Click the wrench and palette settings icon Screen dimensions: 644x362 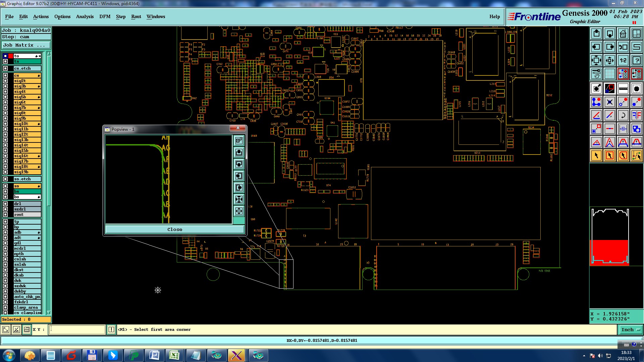[596, 74]
